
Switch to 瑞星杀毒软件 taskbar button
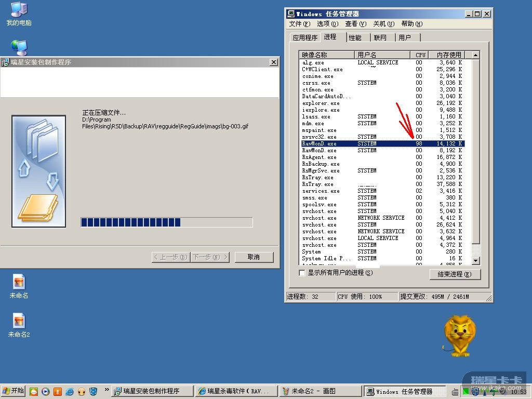237,391
